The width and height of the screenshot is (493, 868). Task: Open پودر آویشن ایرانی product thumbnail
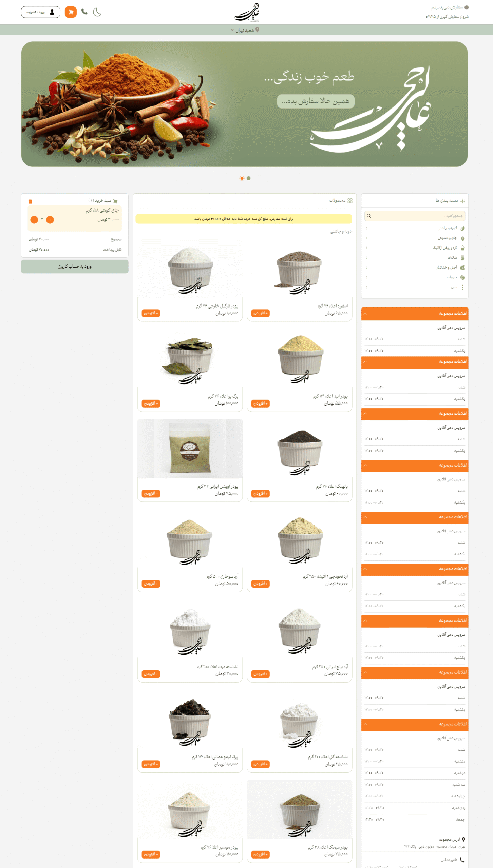pyautogui.click(x=190, y=449)
